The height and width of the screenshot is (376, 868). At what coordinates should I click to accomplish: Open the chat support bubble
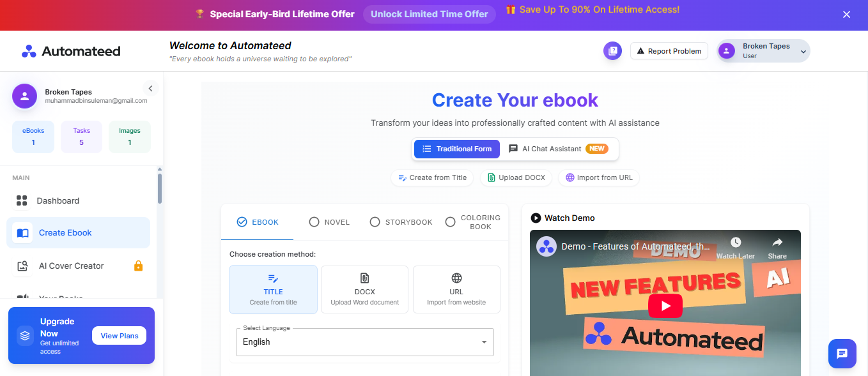[x=842, y=354]
